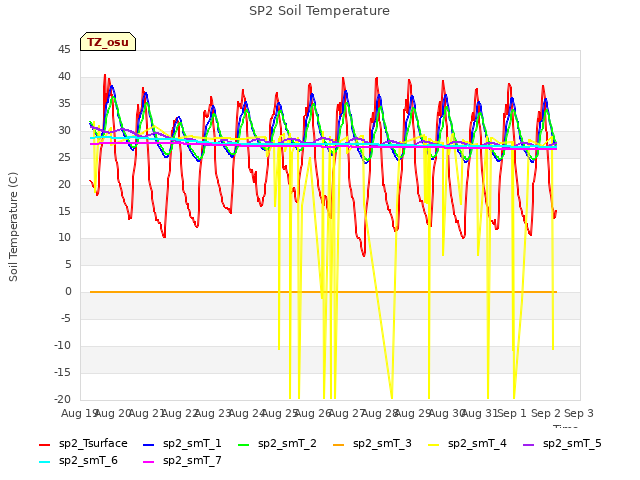The width and height of the screenshot is (640, 480).
Task: Click the TZ_osu annotation label
Action: [108, 42]
